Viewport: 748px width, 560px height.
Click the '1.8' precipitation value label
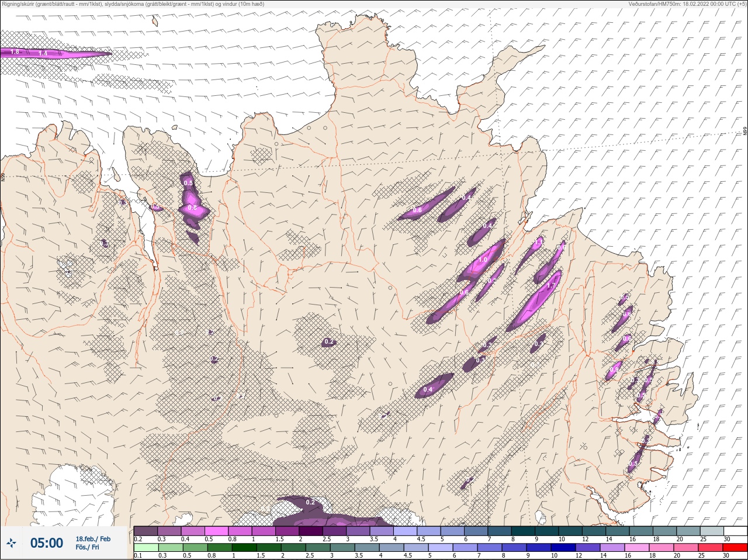coord(16,52)
